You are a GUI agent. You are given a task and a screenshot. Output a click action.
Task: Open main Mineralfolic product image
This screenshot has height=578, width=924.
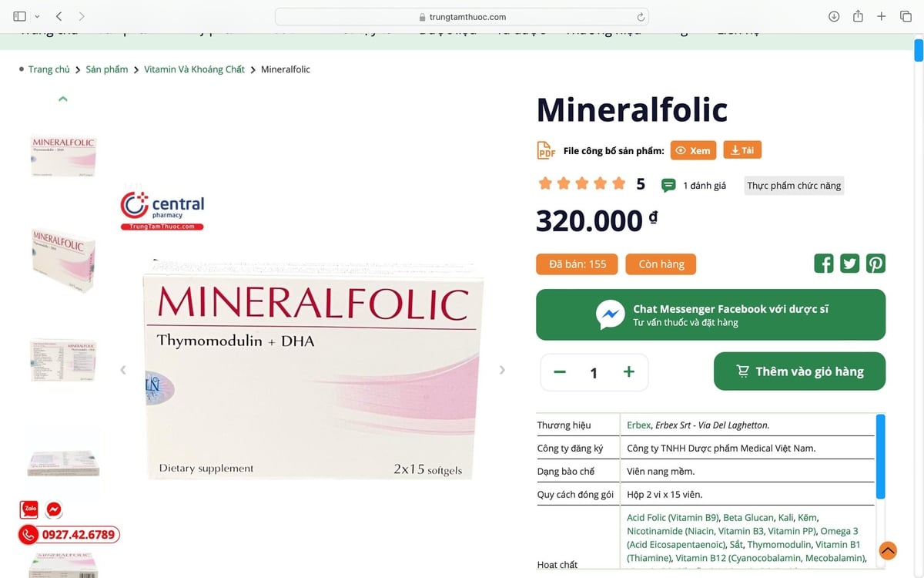314,371
